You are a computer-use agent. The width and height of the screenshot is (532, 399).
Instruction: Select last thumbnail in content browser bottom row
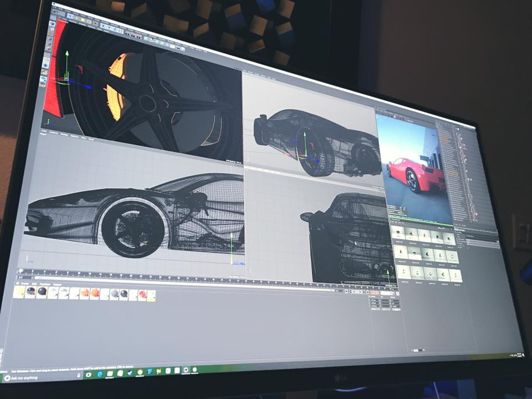[x=454, y=275]
